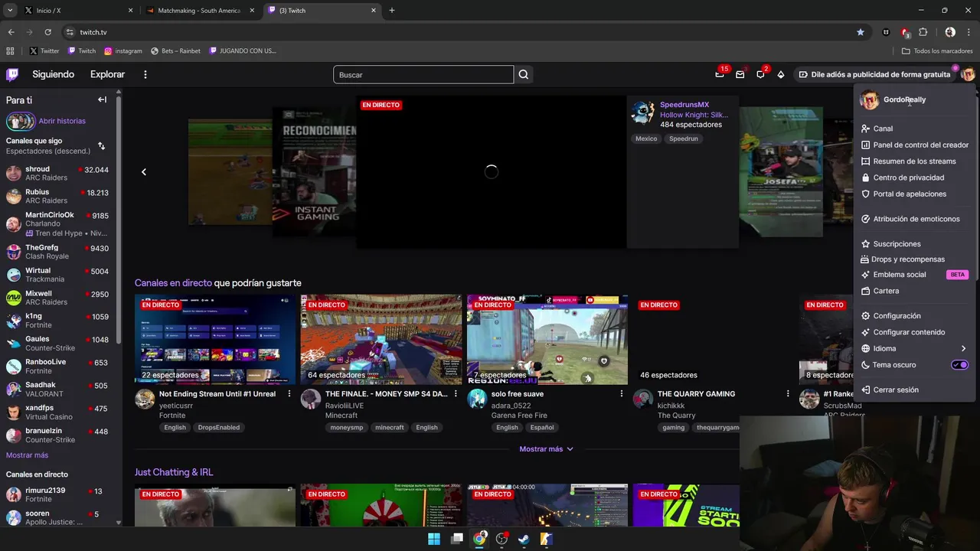Collapse the Para ti sidebar arrow
980x551 pixels.
point(102,99)
